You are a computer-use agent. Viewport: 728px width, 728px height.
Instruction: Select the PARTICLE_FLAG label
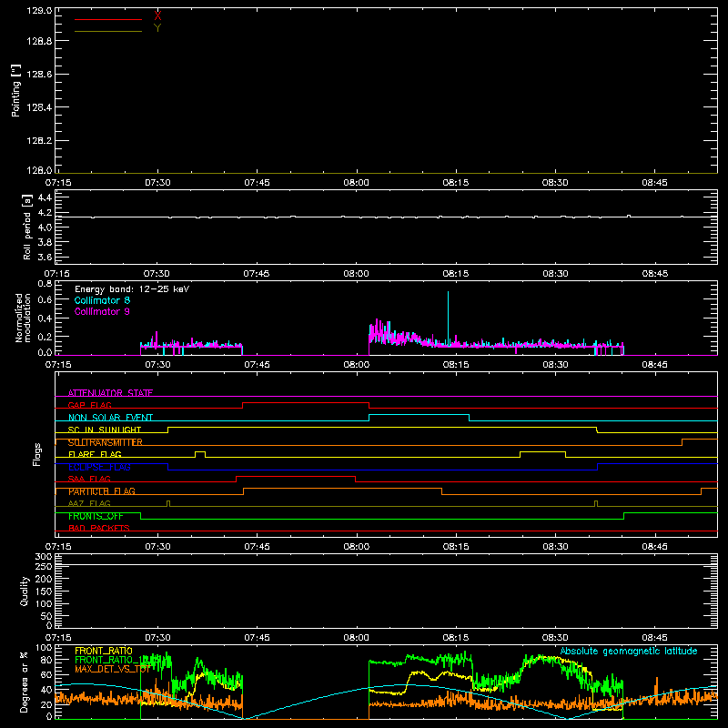102,491
